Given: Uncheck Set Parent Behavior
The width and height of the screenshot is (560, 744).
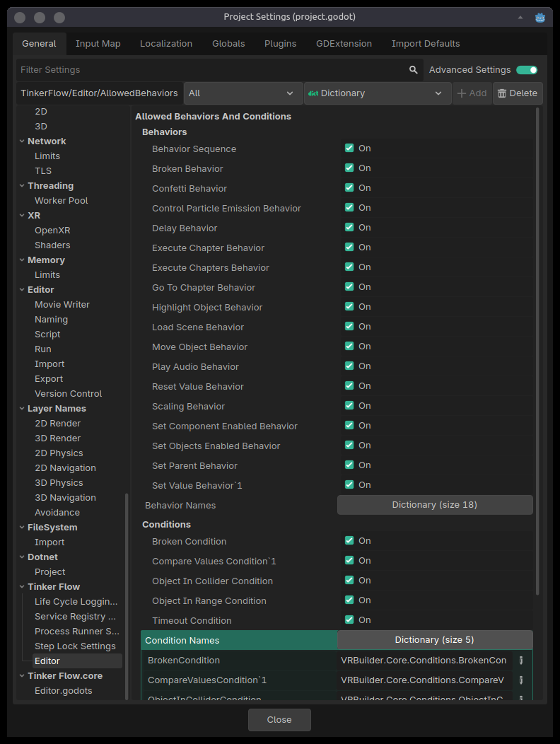Looking at the screenshot, I should pyautogui.click(x=349, y=465).
